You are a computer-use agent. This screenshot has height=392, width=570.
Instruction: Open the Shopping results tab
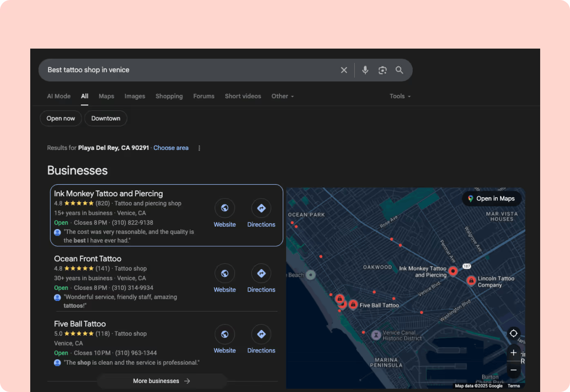(169, 96)
